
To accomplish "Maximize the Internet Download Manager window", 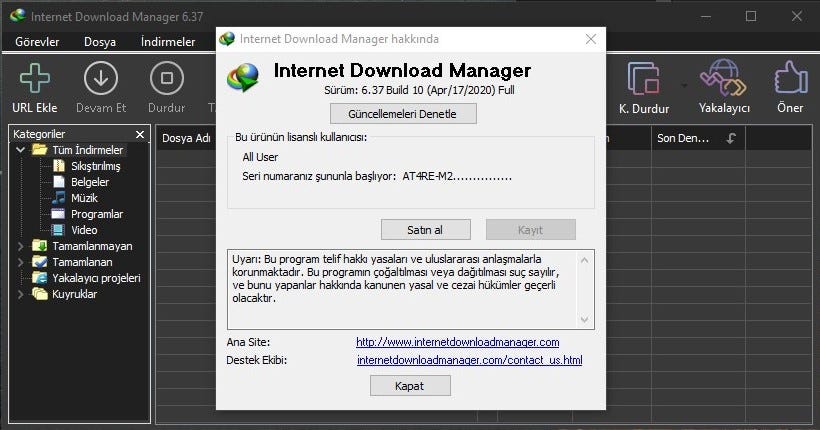I will (x=751, y=16).
